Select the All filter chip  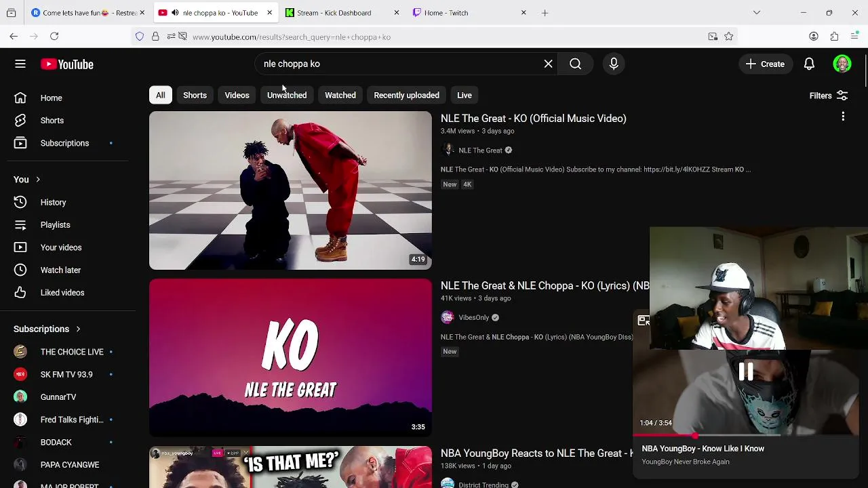161,96
